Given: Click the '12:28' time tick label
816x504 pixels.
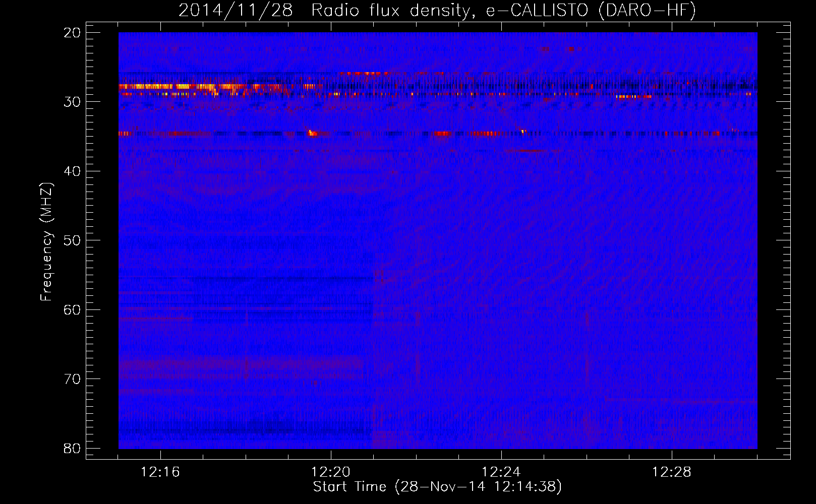Looking at the screenshot, I should click(672, 472).
